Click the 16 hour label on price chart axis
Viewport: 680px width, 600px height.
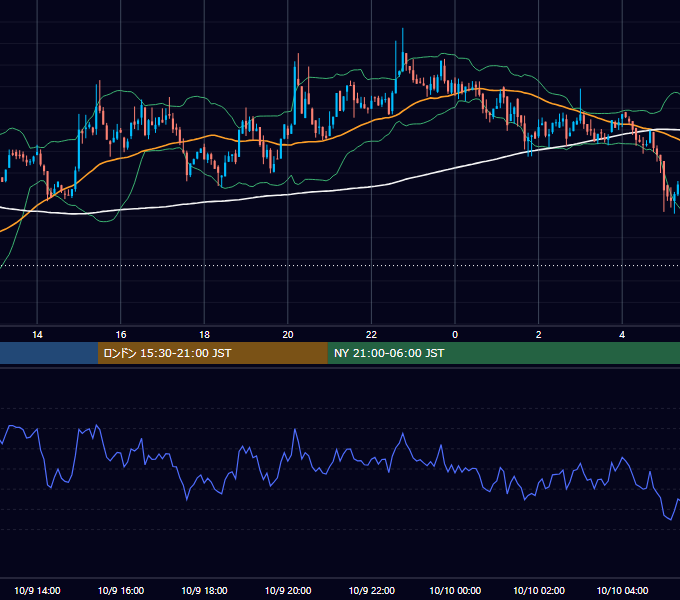point(121,335)
